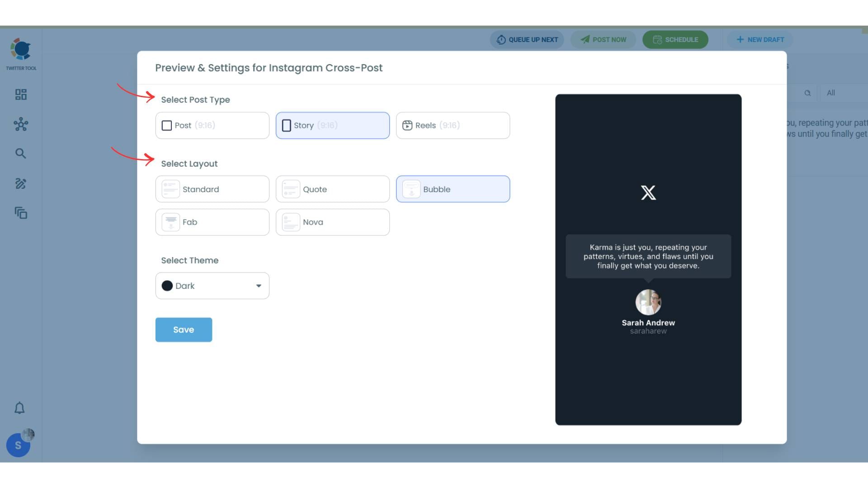Select the Quote layout option
The width and height of the screenshot is (868, 488).
click(332, 189)
